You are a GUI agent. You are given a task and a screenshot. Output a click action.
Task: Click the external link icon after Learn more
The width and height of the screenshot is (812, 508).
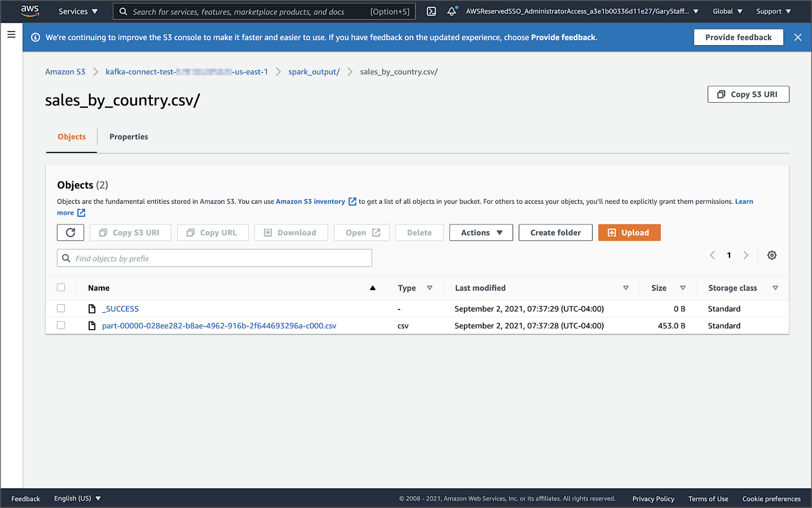click(x=81, y=213)
